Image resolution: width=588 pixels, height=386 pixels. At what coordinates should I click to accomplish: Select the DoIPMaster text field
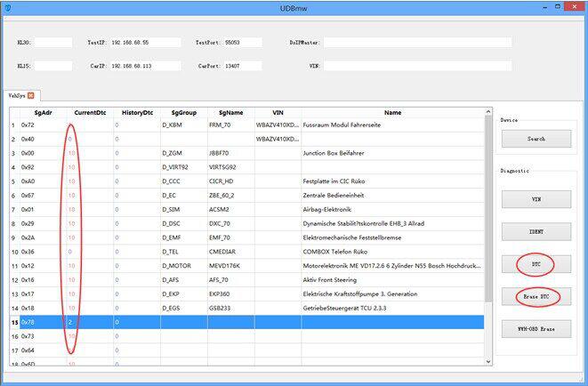(416, 42)
